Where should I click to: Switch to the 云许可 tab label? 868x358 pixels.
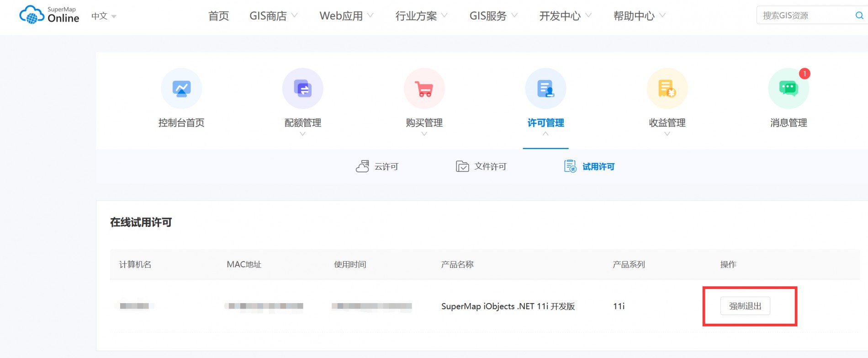(x=386, y=167)
